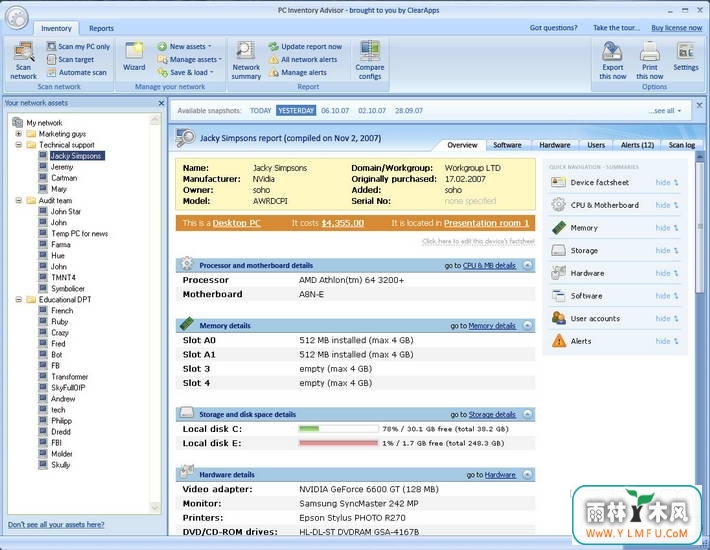This screenshot has width=710, height=550.
Task: Hide CPU & Motherboard summary
Action: coord(667,205)
